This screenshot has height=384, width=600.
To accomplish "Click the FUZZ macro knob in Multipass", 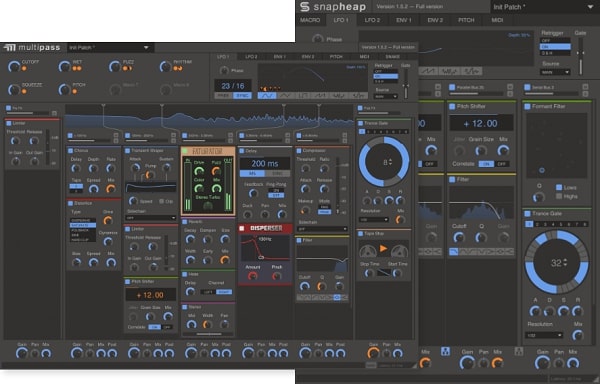I will click(115, 66).
